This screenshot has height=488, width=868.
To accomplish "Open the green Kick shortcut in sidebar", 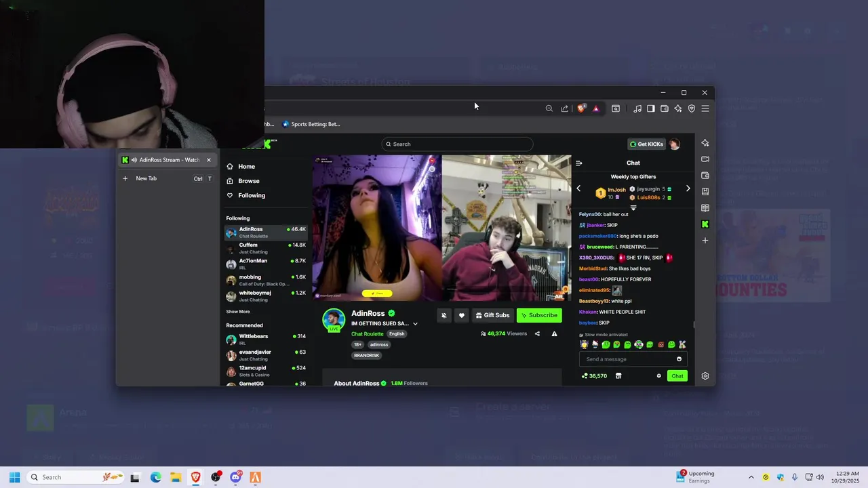I will point(705,224).
